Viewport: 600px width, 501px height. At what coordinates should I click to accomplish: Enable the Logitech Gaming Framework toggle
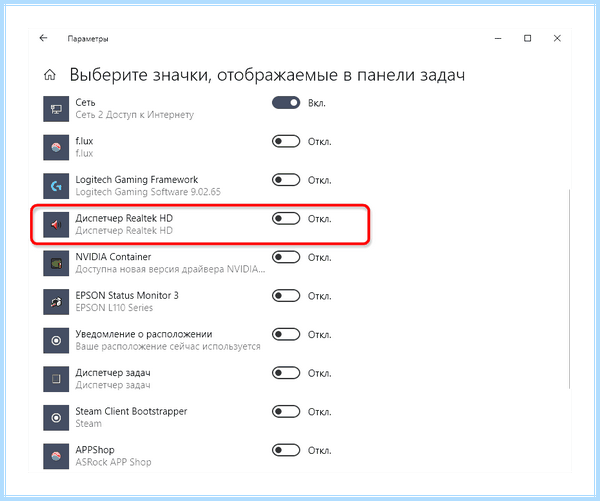pos(286,180)
